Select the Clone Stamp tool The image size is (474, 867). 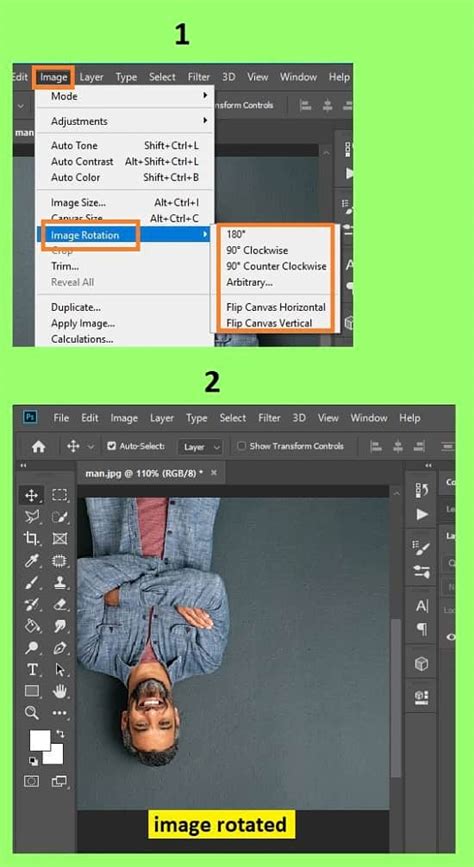click(x=60, y=582)
